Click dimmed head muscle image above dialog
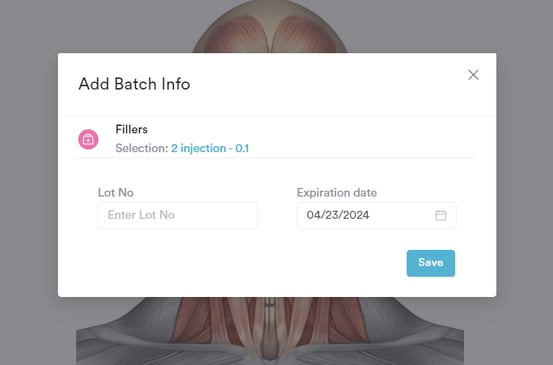The width and height of the screenshot is (553, 365). click(270, 26)
